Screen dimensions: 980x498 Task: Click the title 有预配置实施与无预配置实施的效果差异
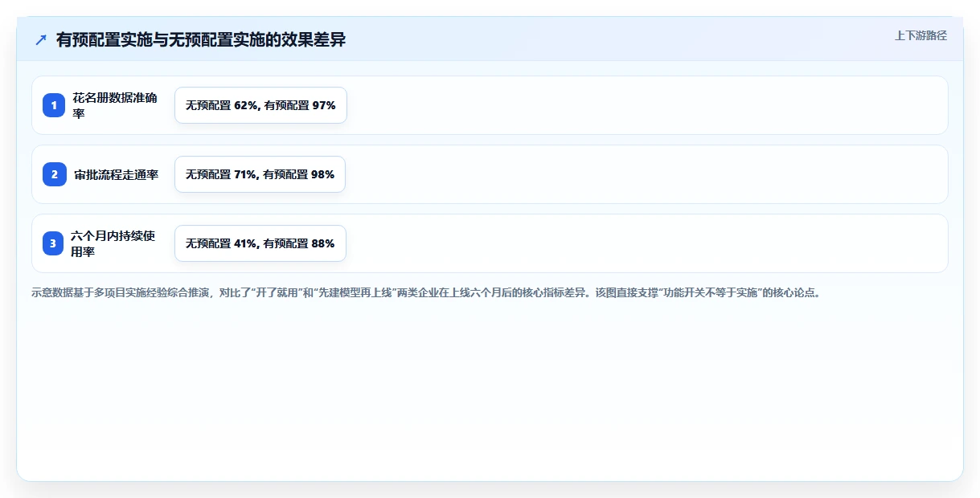coord(201,39)
